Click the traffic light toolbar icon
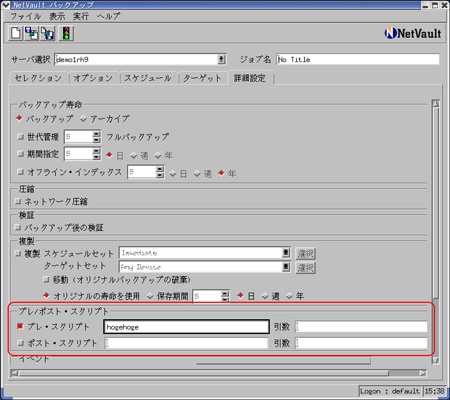The image size is (450, 400). click(66, 33)
